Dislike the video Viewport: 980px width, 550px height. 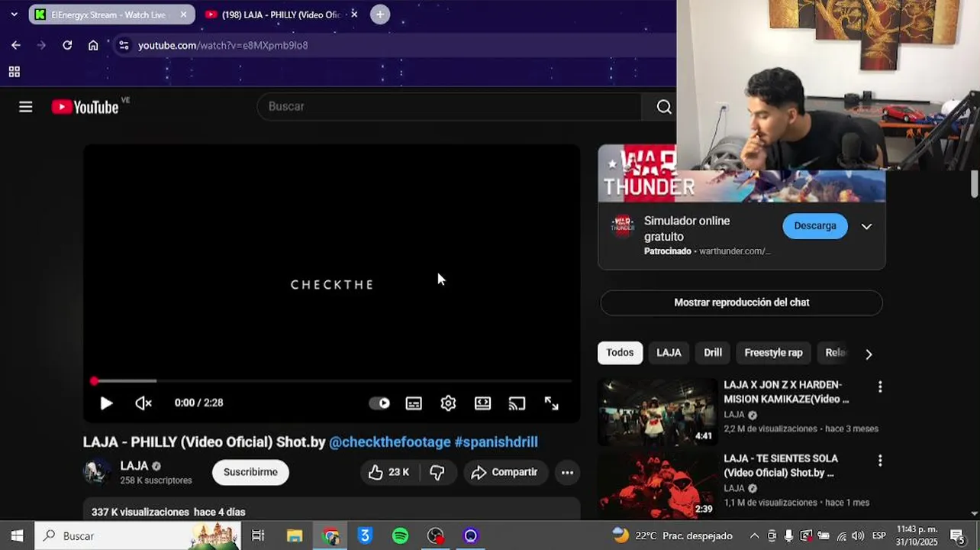click(x=437, y=472)
